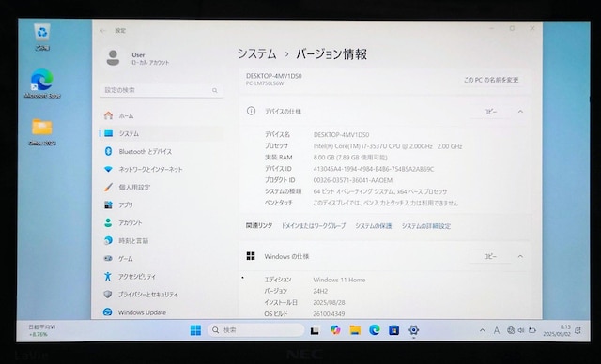Click the OS build 26100.4349 value
601x364 pixels.
point(329,314)
